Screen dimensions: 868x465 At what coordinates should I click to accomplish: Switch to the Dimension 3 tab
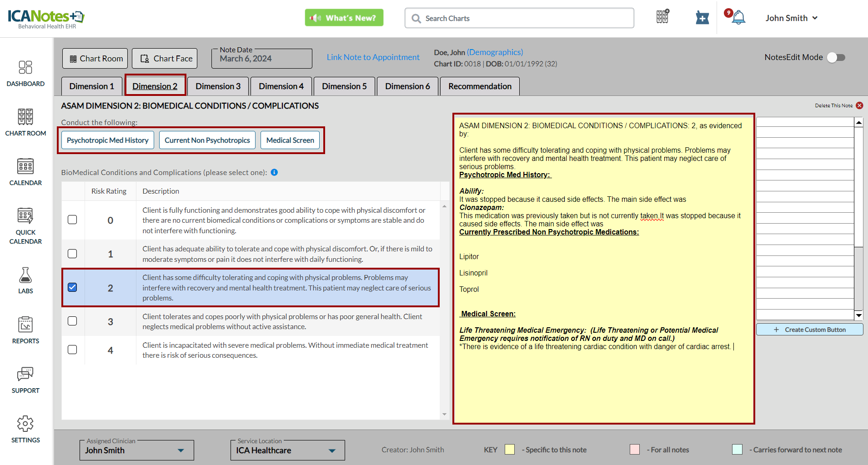coord(218,86)
